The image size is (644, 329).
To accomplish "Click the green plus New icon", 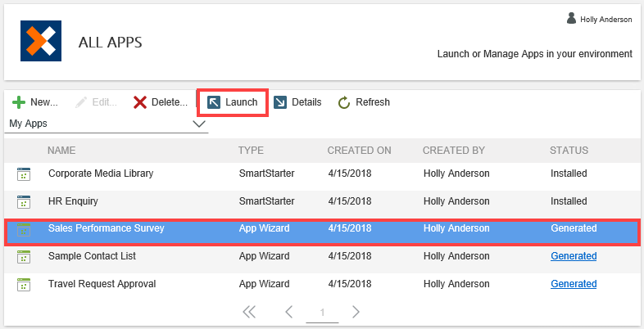I will click(x=19, y=102).
